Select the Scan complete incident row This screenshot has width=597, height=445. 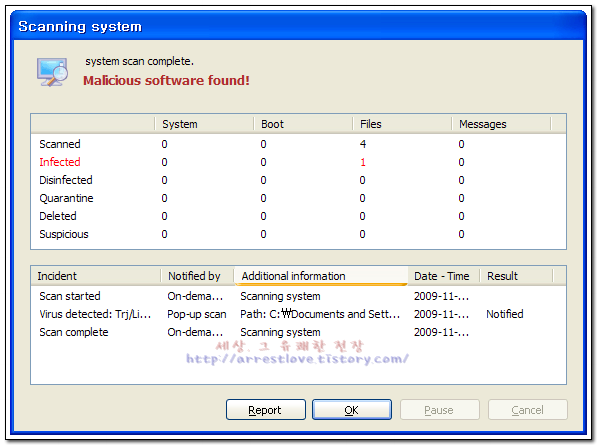pyautogui.click(x=298, y=332)
